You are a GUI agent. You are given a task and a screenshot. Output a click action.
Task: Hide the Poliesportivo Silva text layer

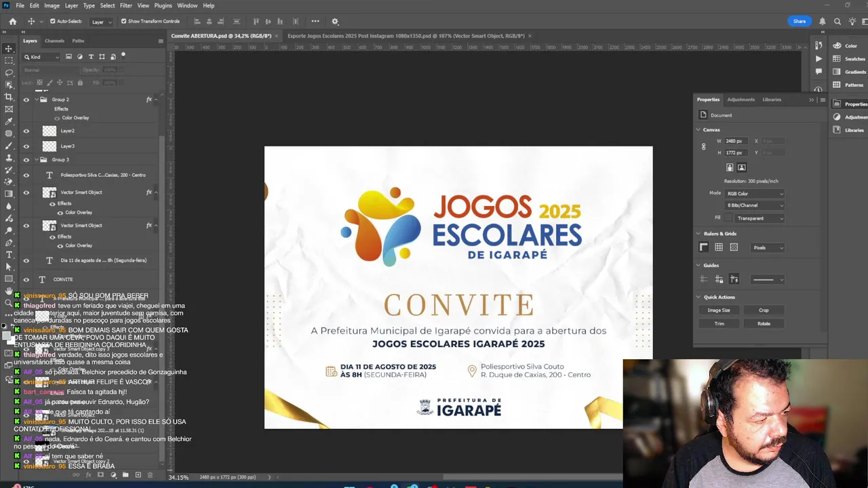pos(26,175)
